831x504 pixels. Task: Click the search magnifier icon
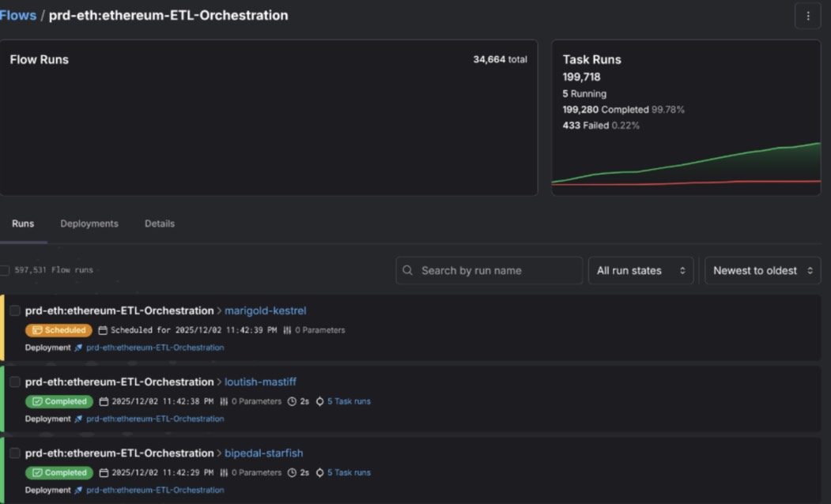[x=407, y=270]
